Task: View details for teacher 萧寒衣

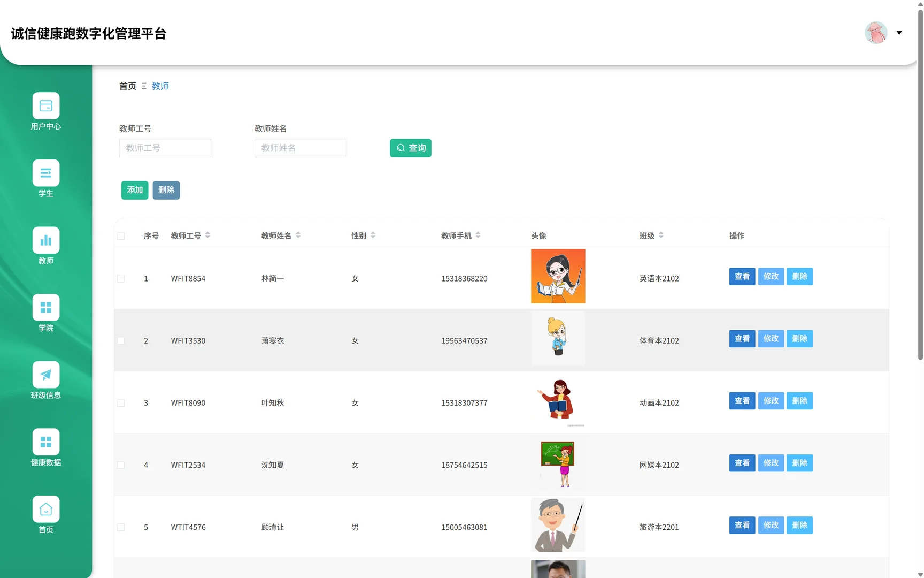Action: tap(742, 339)
